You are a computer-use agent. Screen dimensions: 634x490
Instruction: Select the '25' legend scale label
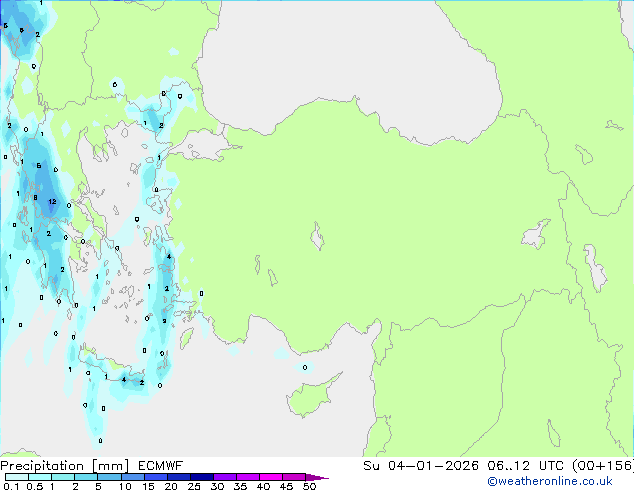tap(194, 486)
